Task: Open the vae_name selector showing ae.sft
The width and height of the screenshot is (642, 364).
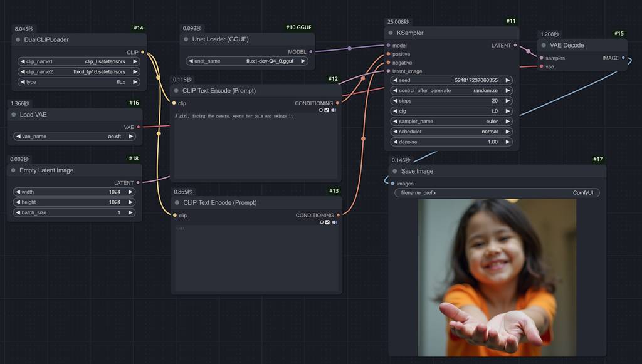Action: click(x=75, y=136)
